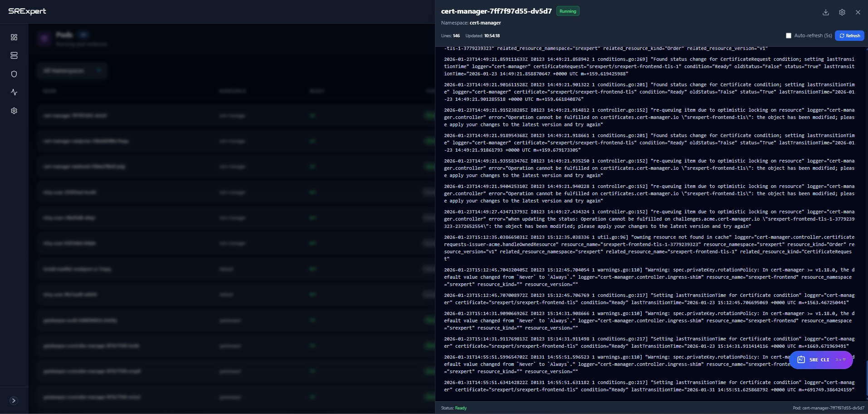868x414 pixels.
Task: Click the Running status badge
Action: tap(568, 11)
